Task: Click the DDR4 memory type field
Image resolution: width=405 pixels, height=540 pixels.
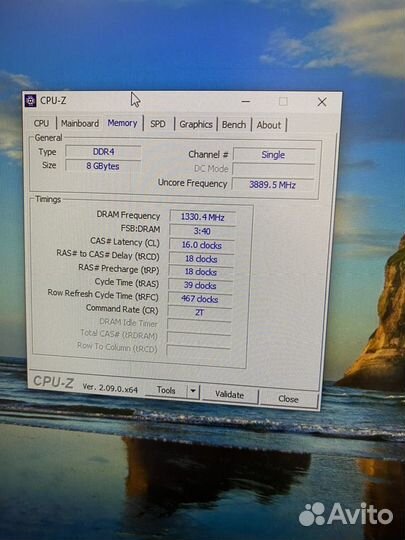Action: 103,152
